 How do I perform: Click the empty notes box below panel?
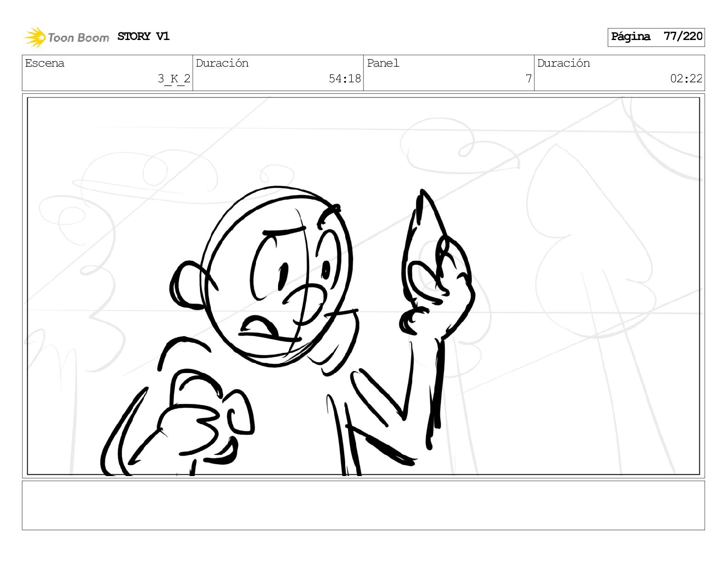[363, 506]
